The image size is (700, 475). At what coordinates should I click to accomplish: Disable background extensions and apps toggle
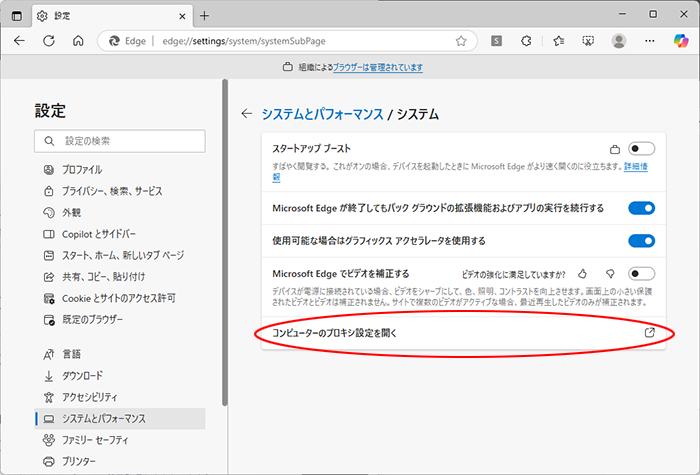(641, 208)
